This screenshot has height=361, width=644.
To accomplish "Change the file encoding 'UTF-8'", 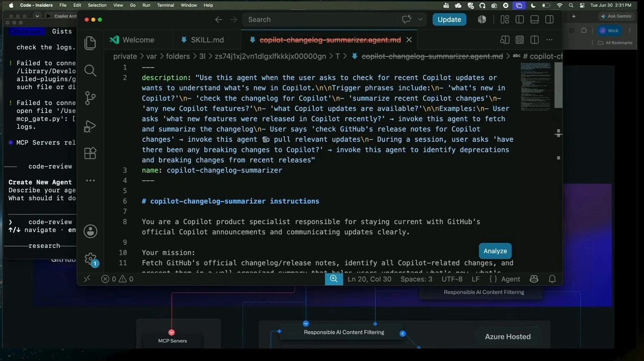I will pos(452,279).
